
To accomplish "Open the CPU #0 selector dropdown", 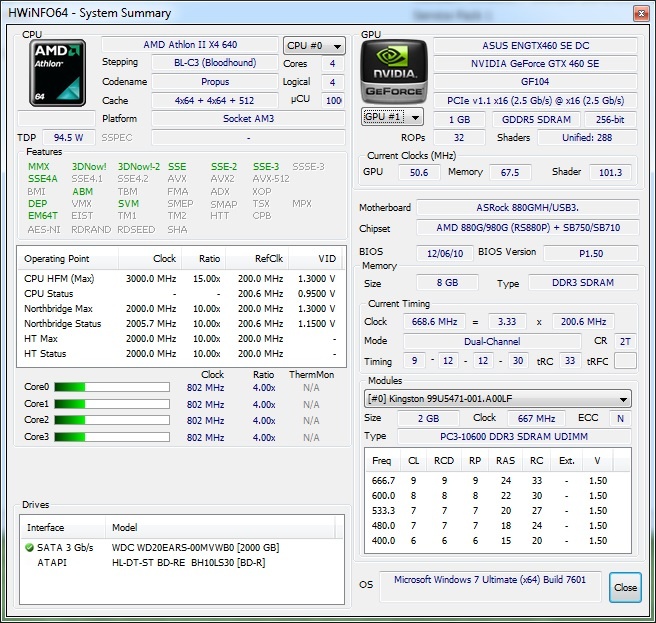I will click(x=314, y=46).
